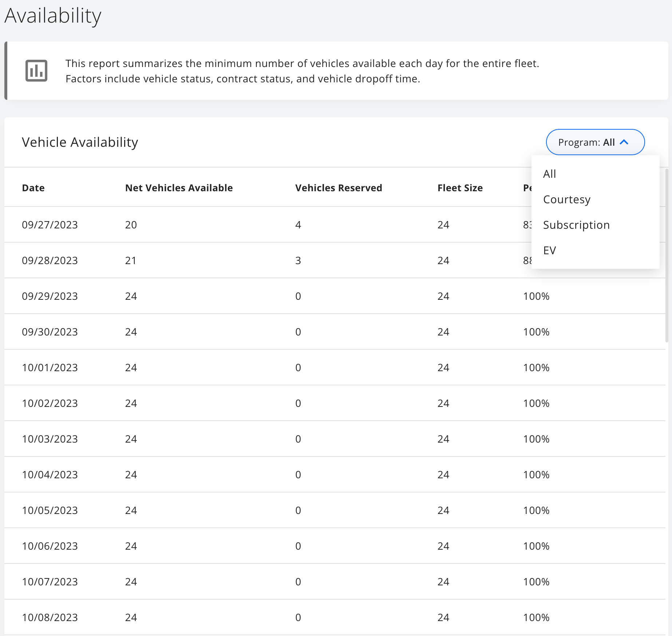Image resolution: width=672 pixels, height=636 pixels.
Task: Click the 100% value for 09/29/2023
Action: pyautogui.click(x=536, y=296)
